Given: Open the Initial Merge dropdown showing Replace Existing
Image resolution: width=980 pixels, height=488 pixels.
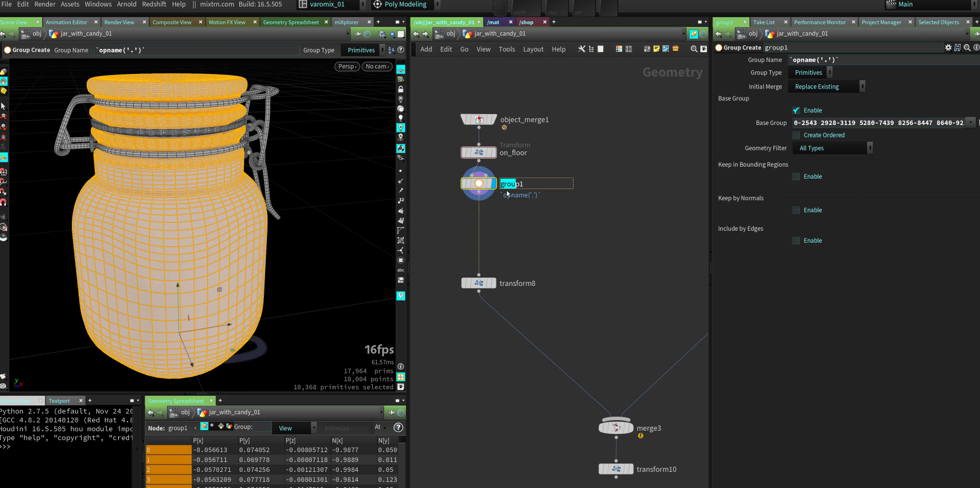Looking at the screenshot, I should point(825,86).
